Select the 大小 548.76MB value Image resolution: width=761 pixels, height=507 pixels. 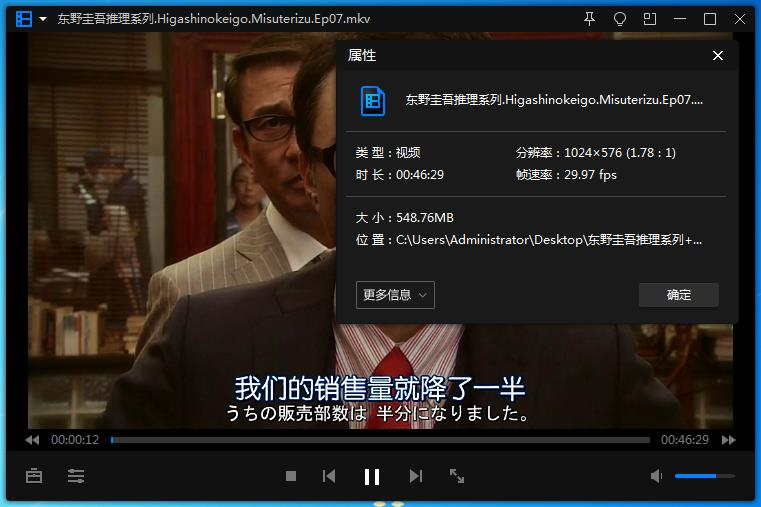425,218
